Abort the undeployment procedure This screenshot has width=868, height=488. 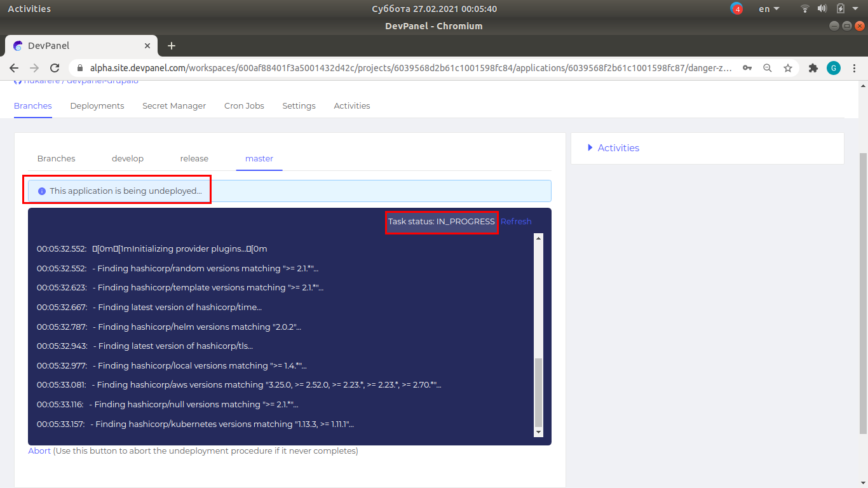click(x=39, y=451)
